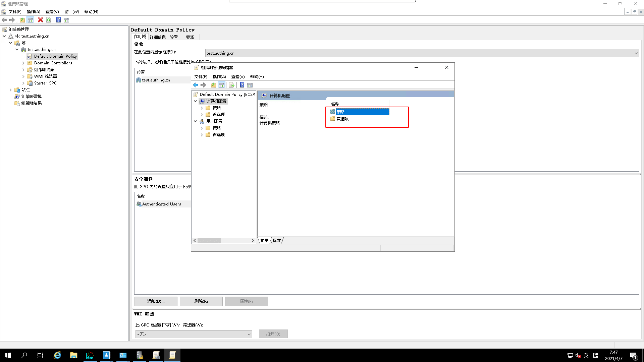Click the 添加(D)... button

156,301
